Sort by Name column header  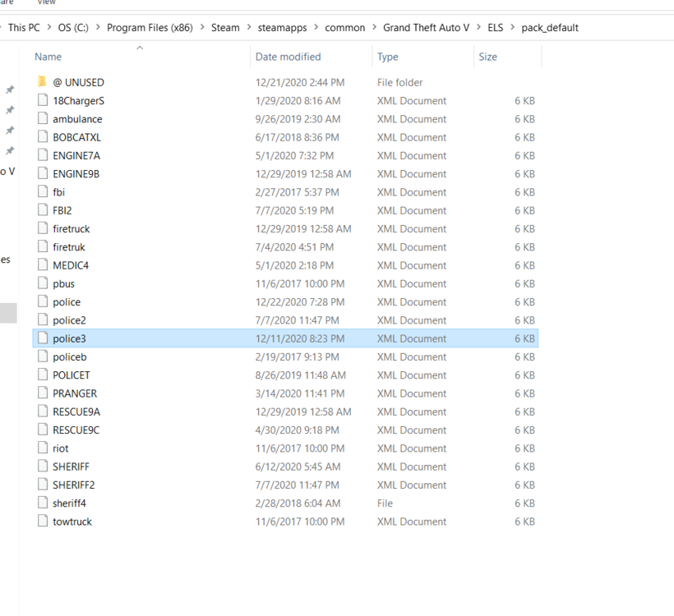48,57
